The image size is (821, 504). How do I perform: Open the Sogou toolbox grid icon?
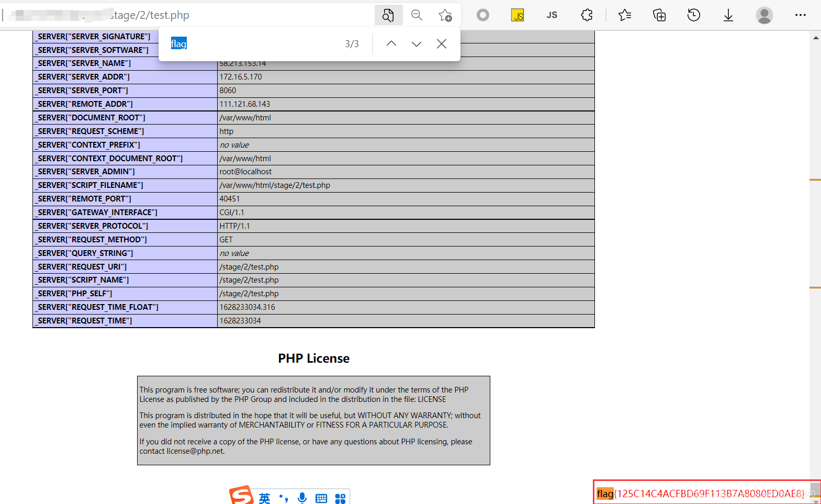click(x=340, y=498)
